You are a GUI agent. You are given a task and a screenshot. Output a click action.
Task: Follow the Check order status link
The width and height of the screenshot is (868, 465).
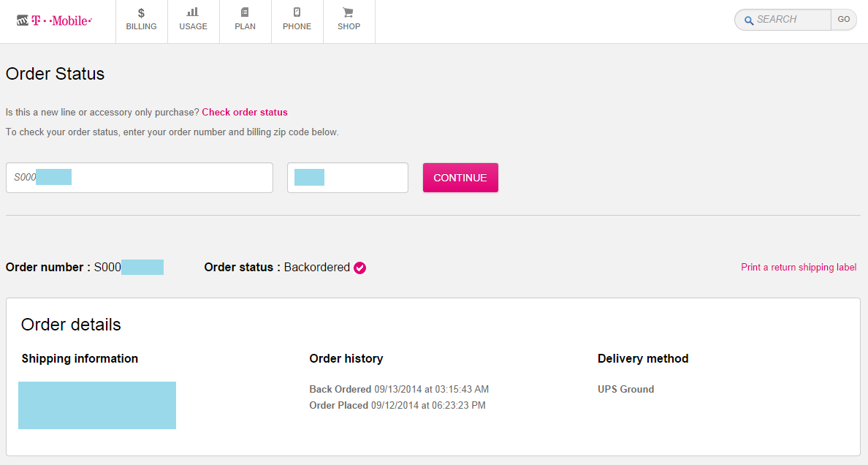point(245,113)
